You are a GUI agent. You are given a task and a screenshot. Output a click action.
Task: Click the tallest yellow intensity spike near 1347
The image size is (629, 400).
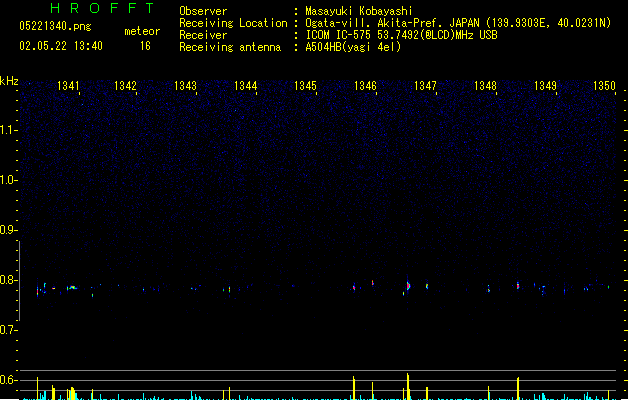click(x=408, y=386)
